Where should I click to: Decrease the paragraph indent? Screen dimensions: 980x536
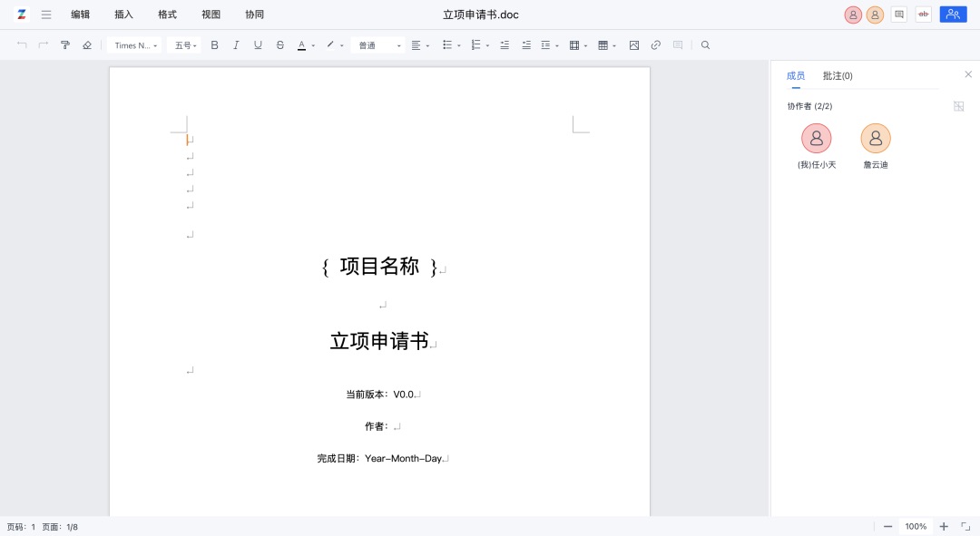tap(505, 45)
